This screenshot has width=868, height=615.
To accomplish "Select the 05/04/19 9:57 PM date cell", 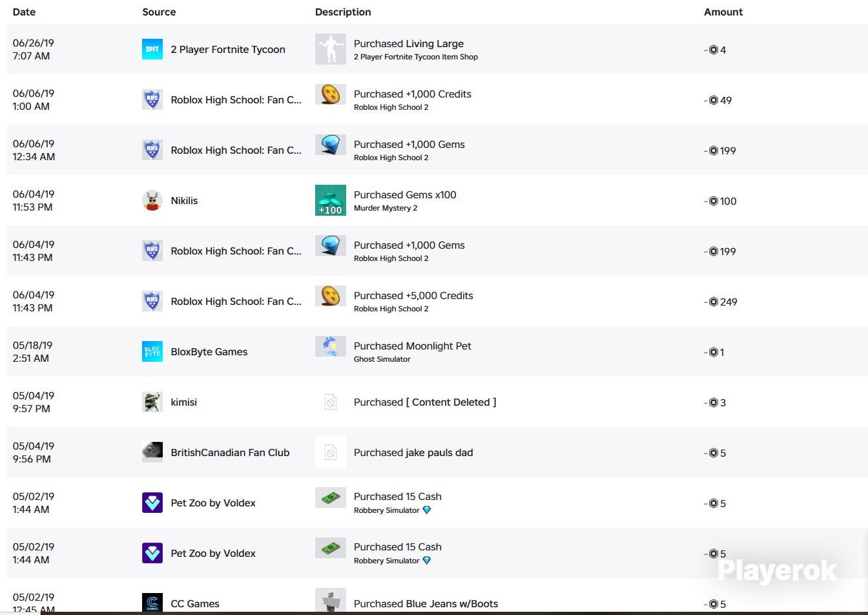I will [x=34, y=402].
